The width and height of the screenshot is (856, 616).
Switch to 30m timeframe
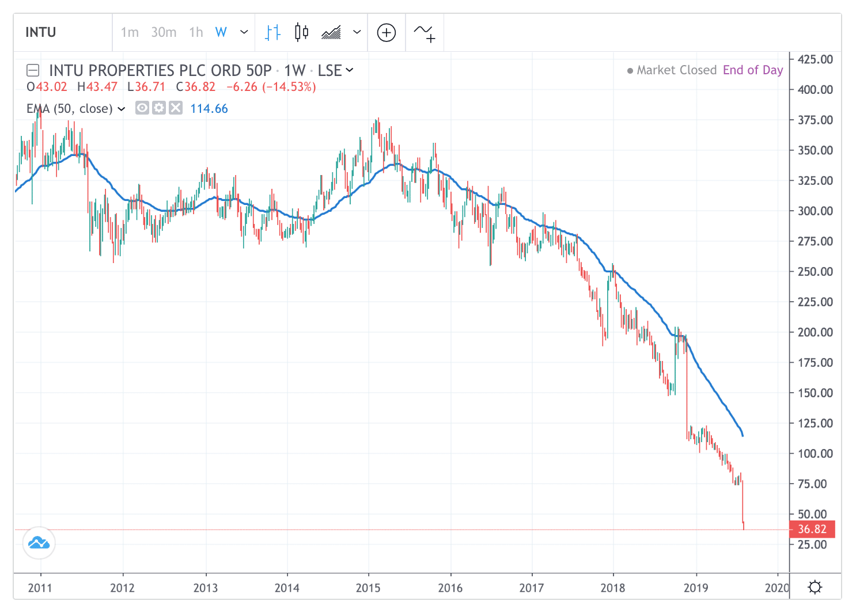164,32
